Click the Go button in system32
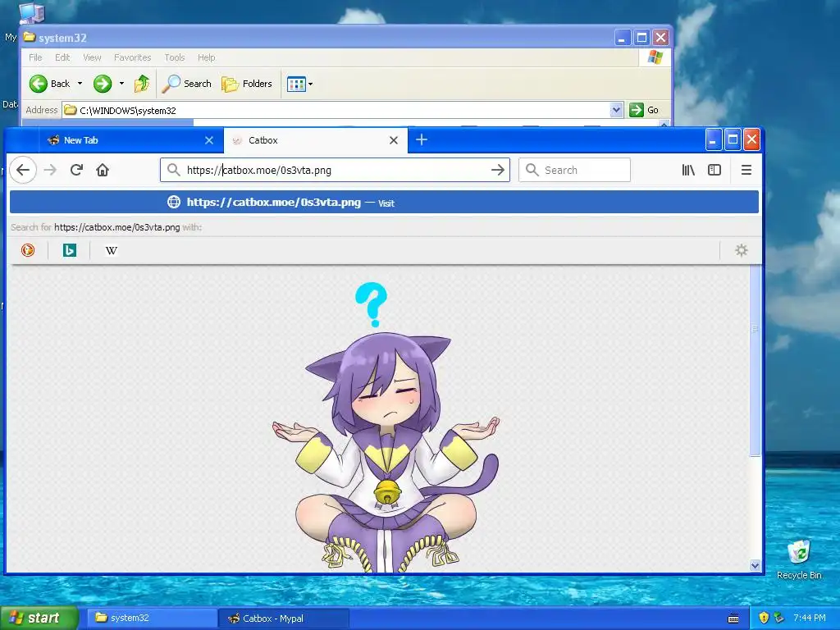Viewport: 840px width, 630px height. [x=645, y=110]
